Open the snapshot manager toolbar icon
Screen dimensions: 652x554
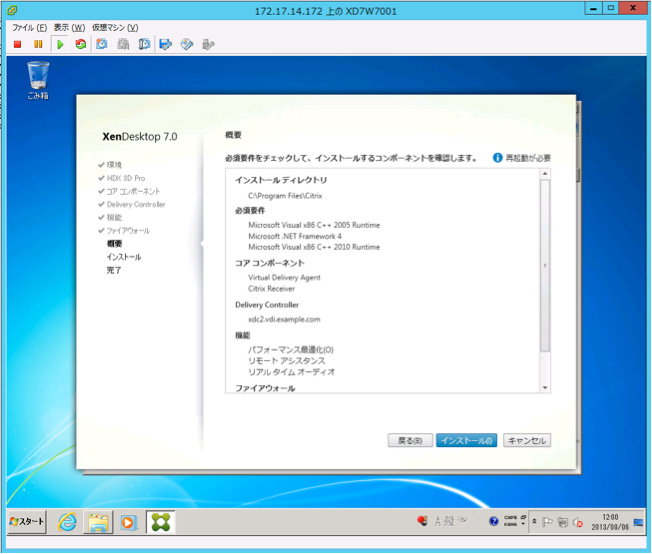(x=144, y=44)
